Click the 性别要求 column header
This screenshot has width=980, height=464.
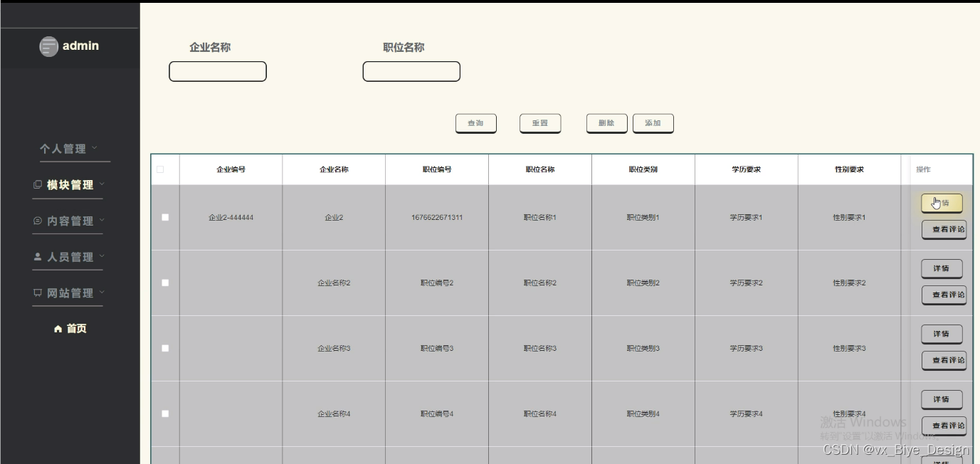[x=849, y=169]
